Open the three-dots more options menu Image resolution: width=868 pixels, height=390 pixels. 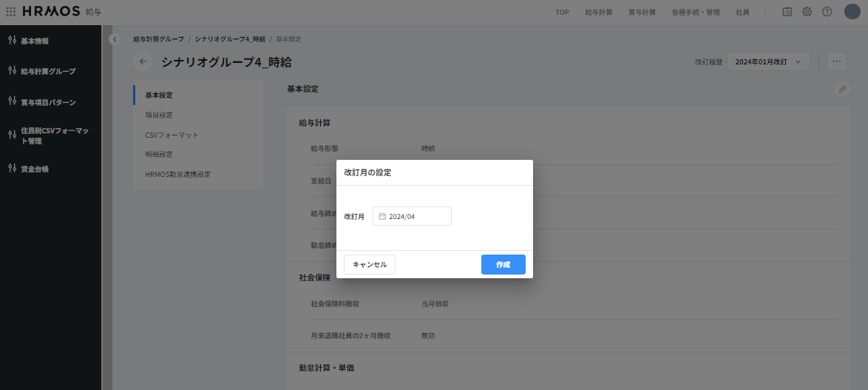[836, 61]
